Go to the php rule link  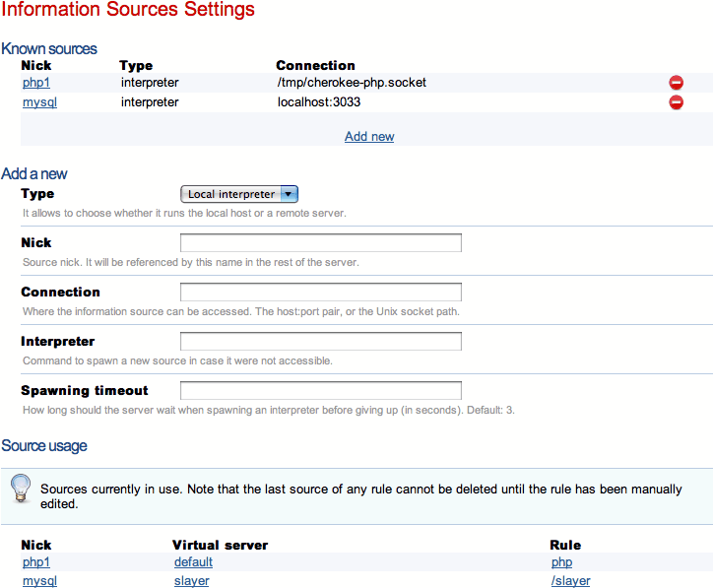pos(561,562)
